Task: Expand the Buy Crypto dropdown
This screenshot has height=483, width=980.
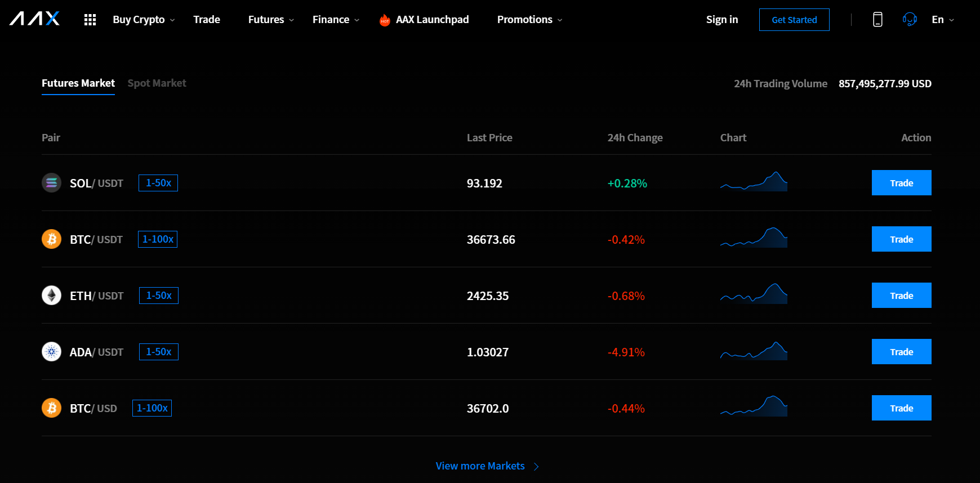Action: point(144,20)
